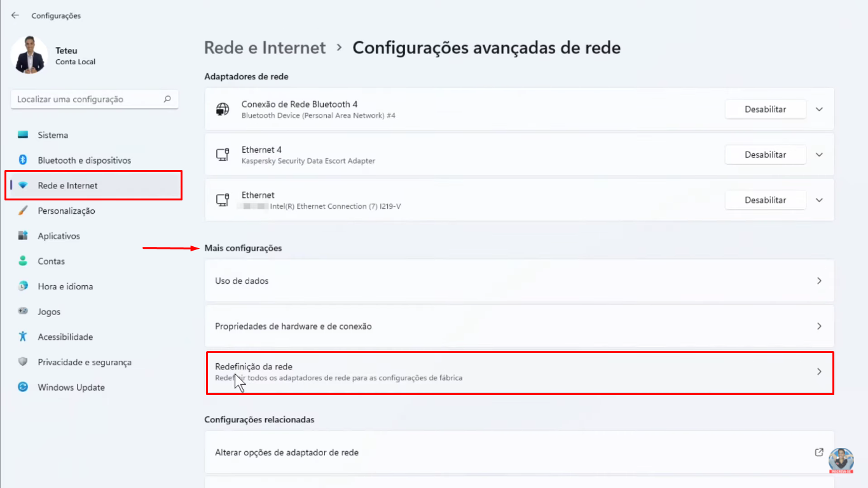Disable the Bluetooth 4 network connection
The width and height of the screenshot is (868, 488).
click(765, 109)
